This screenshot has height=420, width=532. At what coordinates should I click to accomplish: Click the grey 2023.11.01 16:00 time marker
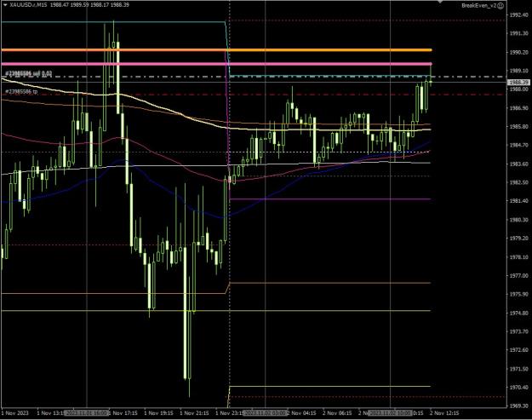point(87,413)
